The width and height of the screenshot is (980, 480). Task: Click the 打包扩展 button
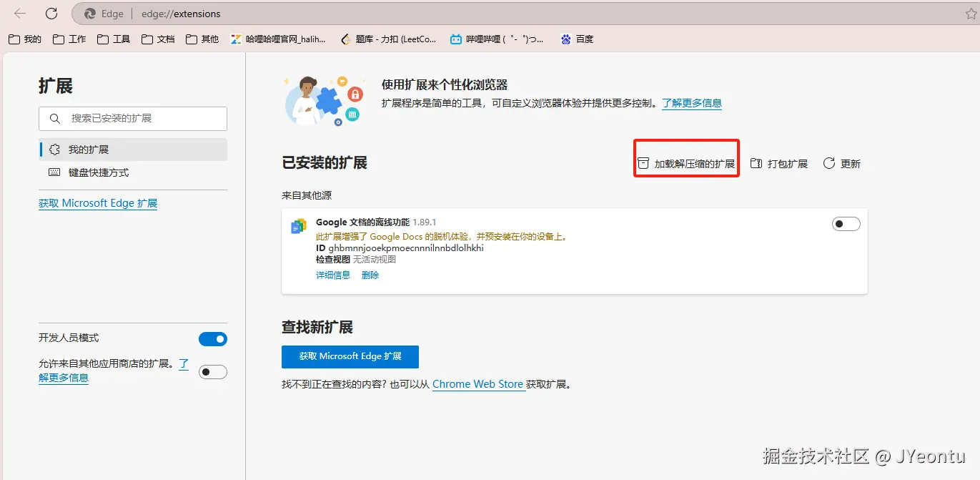pyautogui.click(x=779, y=164)
